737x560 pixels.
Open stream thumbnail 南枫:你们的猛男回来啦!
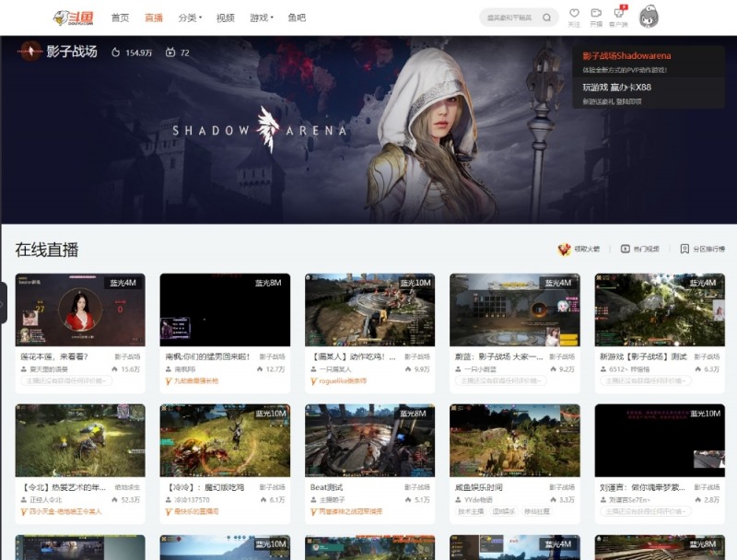225,310
